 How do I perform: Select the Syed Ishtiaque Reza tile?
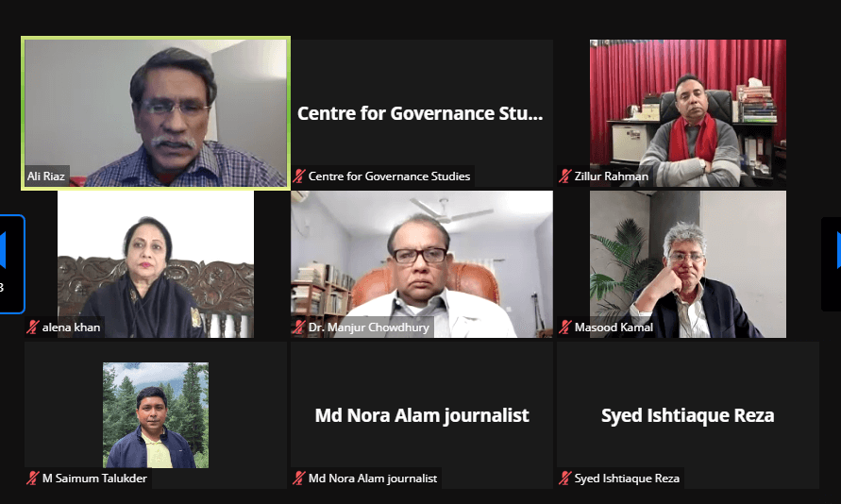pyautogui.click(x=688, y=415)
